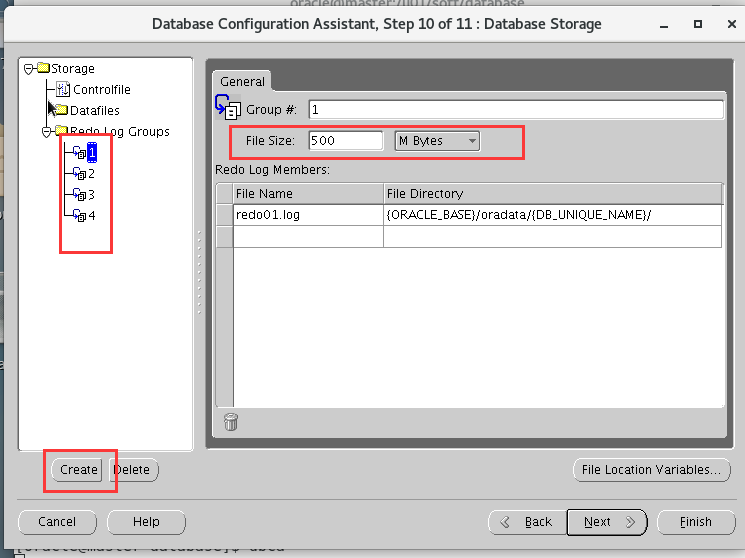This screenshot has height=558, width=745.
Task: Click the File Name column header
Action: [308, 193]
